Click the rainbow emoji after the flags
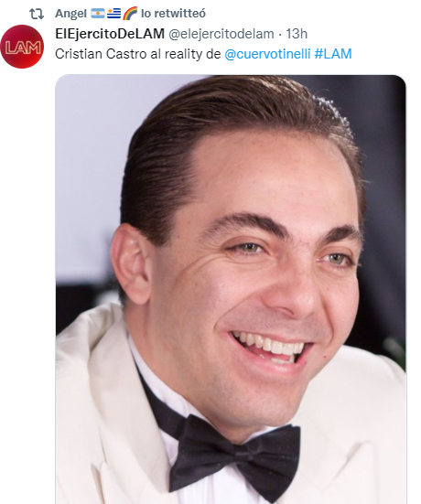The height and width of the screenshot is (504, 421). pos(130,14)
